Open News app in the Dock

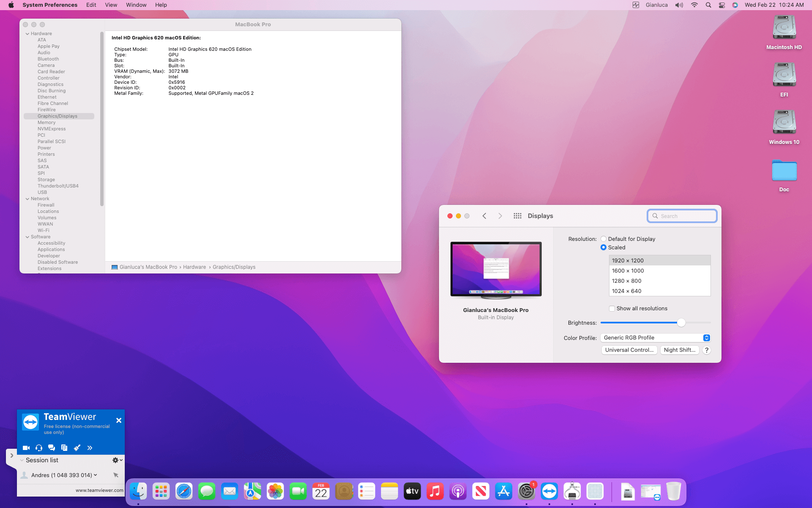click(x=481, y=491)
